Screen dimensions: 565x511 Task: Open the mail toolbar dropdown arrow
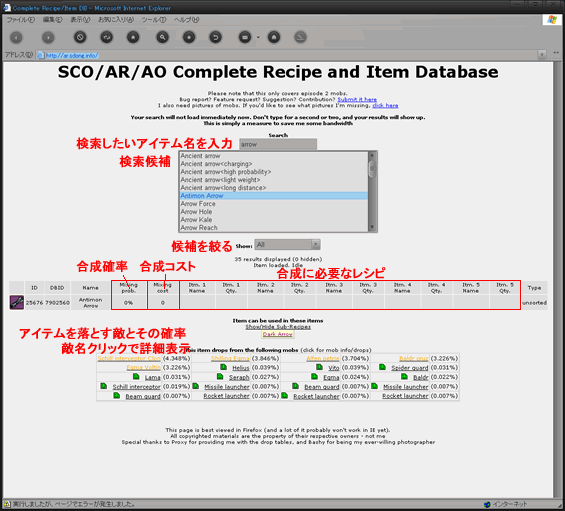(x=258, y=37)
